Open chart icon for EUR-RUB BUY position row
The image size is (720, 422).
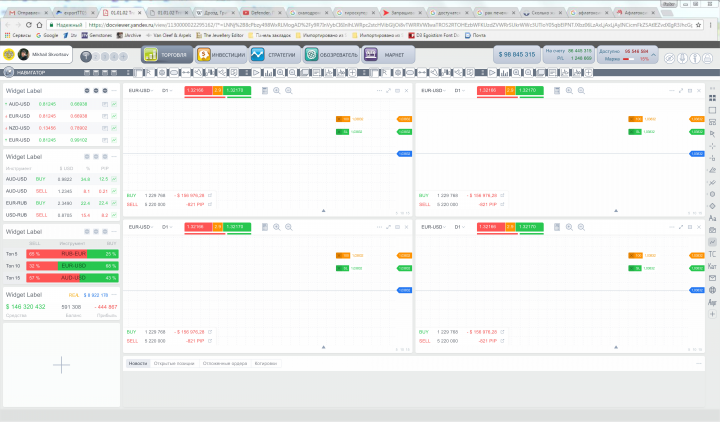(x=114, y=203)
